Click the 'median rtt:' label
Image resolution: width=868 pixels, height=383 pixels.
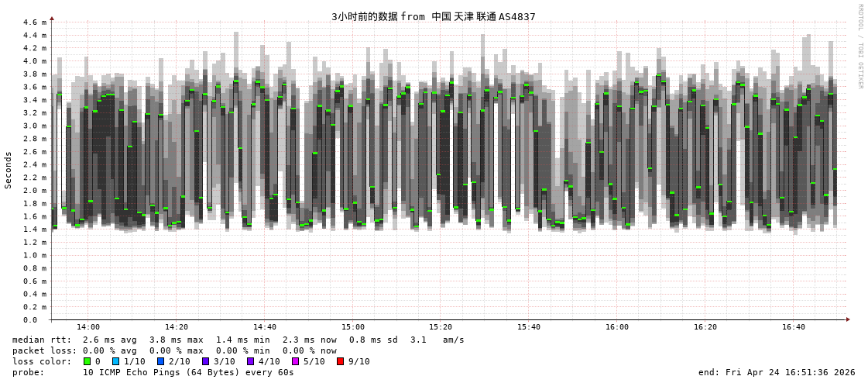coord(42,340)
